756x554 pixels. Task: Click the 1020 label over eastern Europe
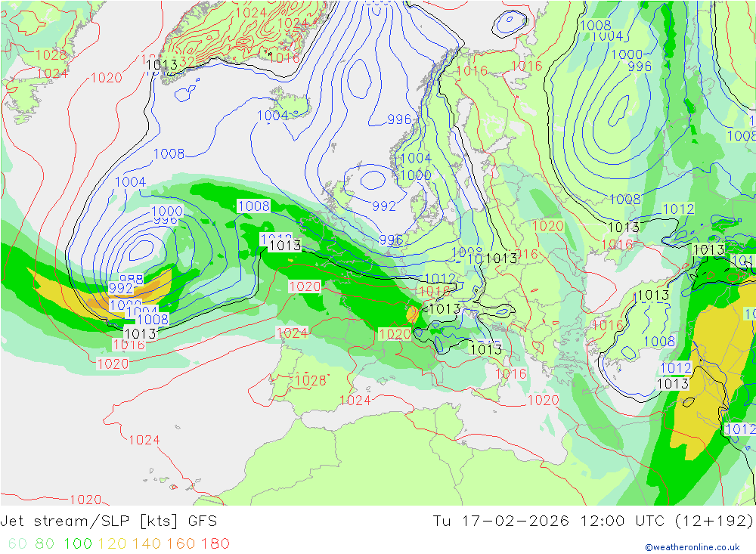pos(547,226)
